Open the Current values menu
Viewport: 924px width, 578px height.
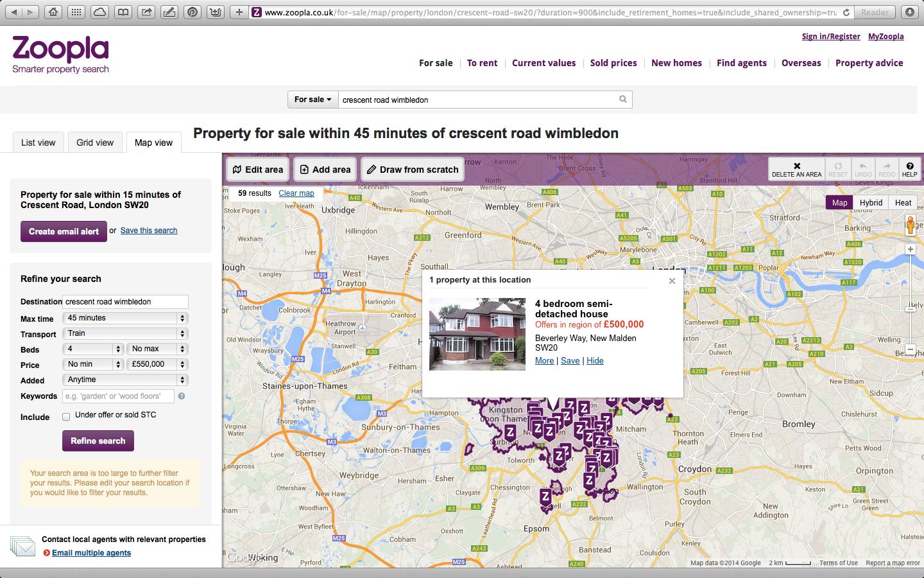click(544, 63)
